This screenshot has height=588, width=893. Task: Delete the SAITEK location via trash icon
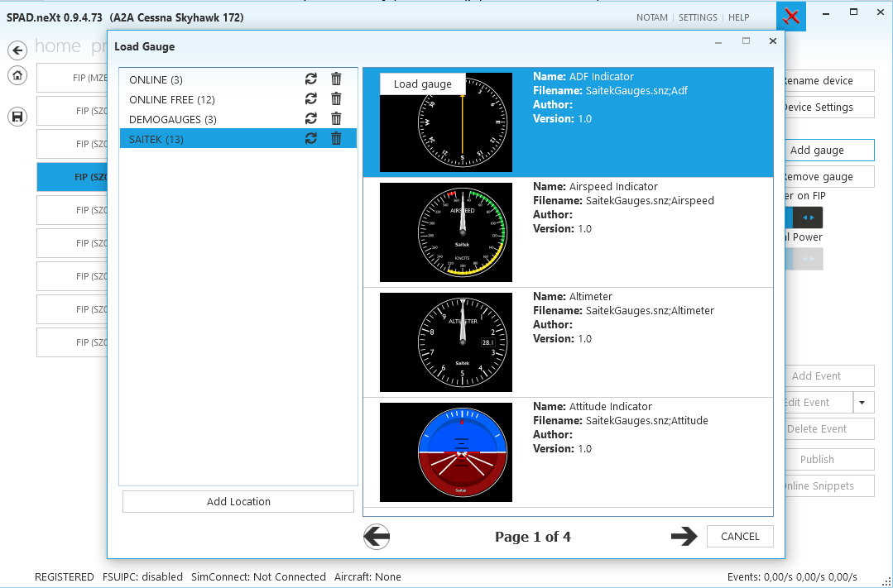point(336,138)
